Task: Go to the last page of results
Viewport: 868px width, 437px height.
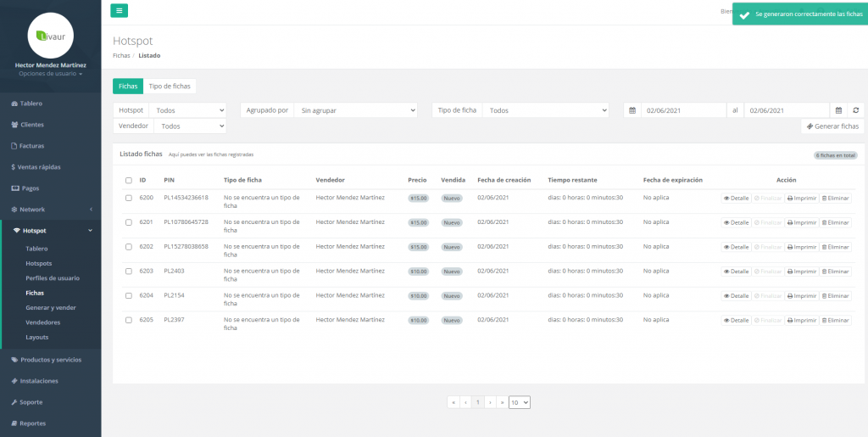Action: pyautogui.click(x=502, y=403)
